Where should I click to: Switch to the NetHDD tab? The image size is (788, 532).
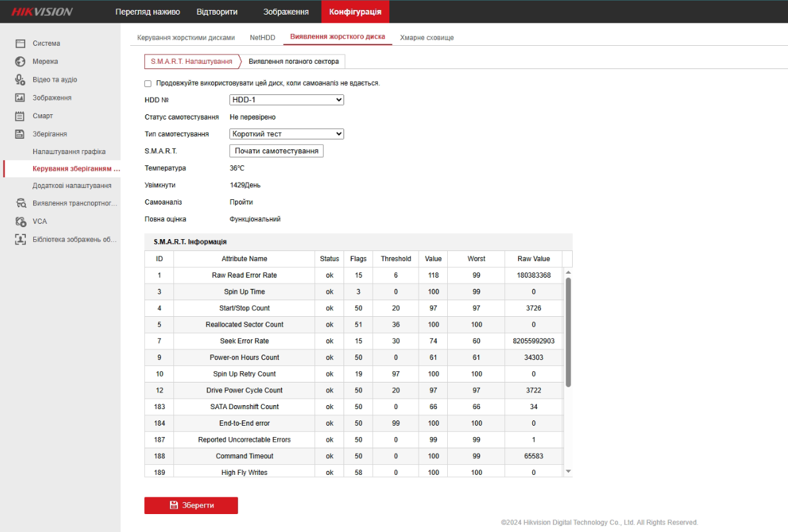tap(262, 38)
